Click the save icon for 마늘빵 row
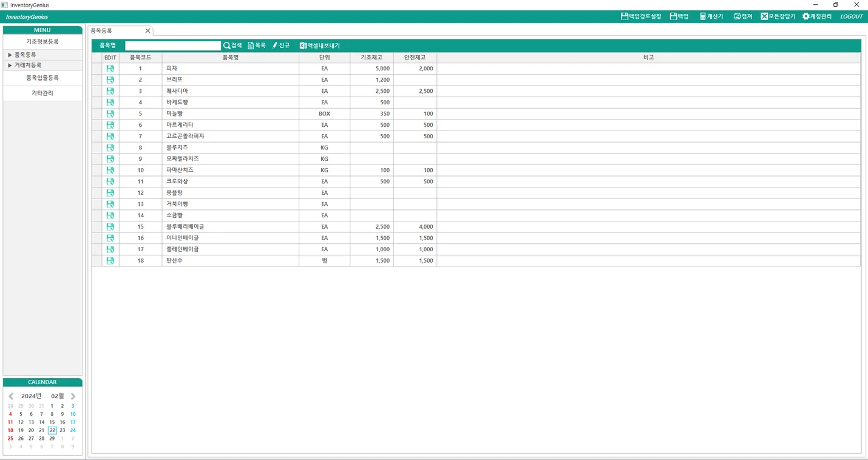The height and width of the screenshot is (460, 868). coord(110,113)
